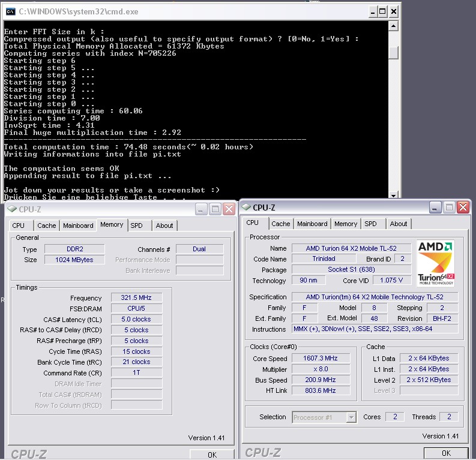Click the Bus Speed value 200.9 MHz
Screen dimensions: 476x460
321,380
